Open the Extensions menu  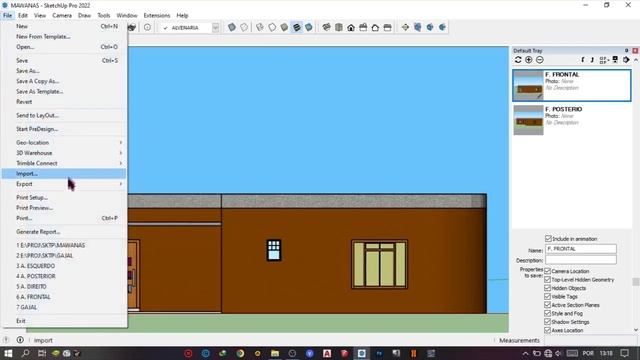157,16
